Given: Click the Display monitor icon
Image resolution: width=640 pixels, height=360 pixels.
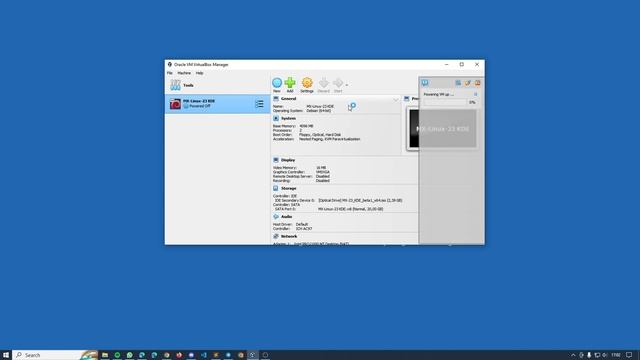Looking at the screenshot, I should click(x=276, y=160).
